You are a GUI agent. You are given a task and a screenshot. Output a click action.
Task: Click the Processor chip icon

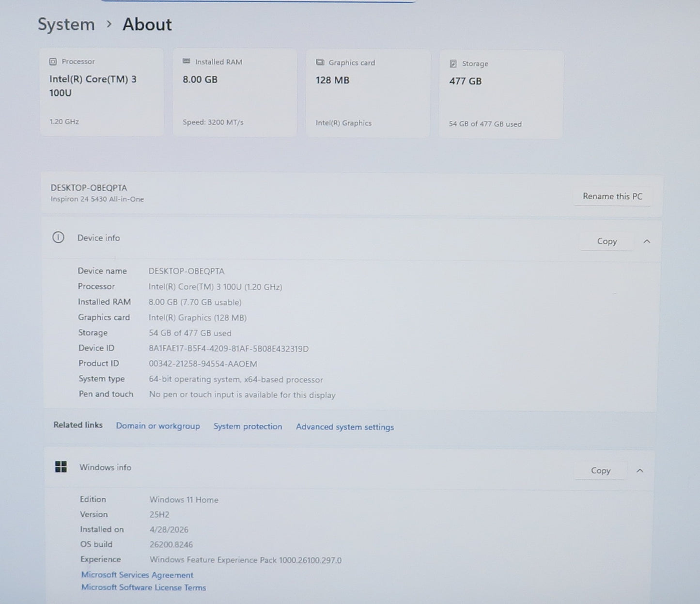tap(53, 62)
